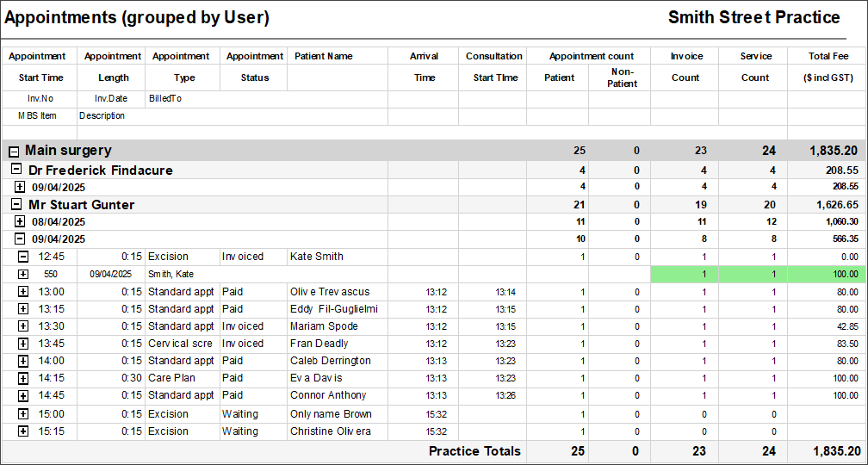868x465 pixels.
Task: Expand the 15:15 Christine Olivera appointment
Action: pyautogui.click(x=23, y=431)
